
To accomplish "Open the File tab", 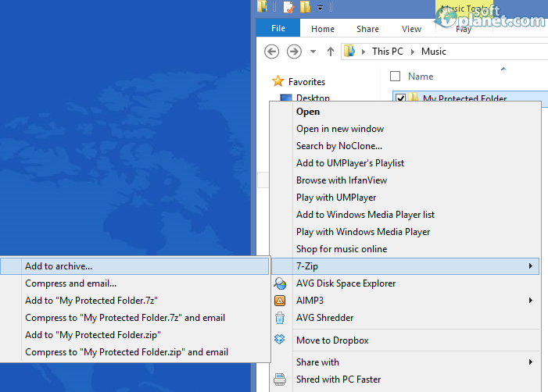I will click(278, 28).
